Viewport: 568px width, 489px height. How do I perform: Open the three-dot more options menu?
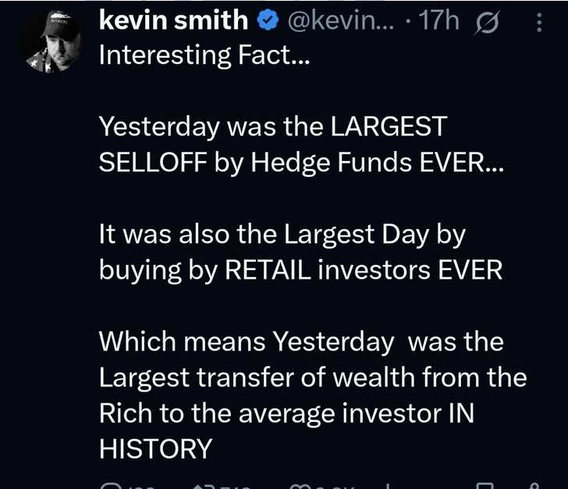[x=539, y=22]
